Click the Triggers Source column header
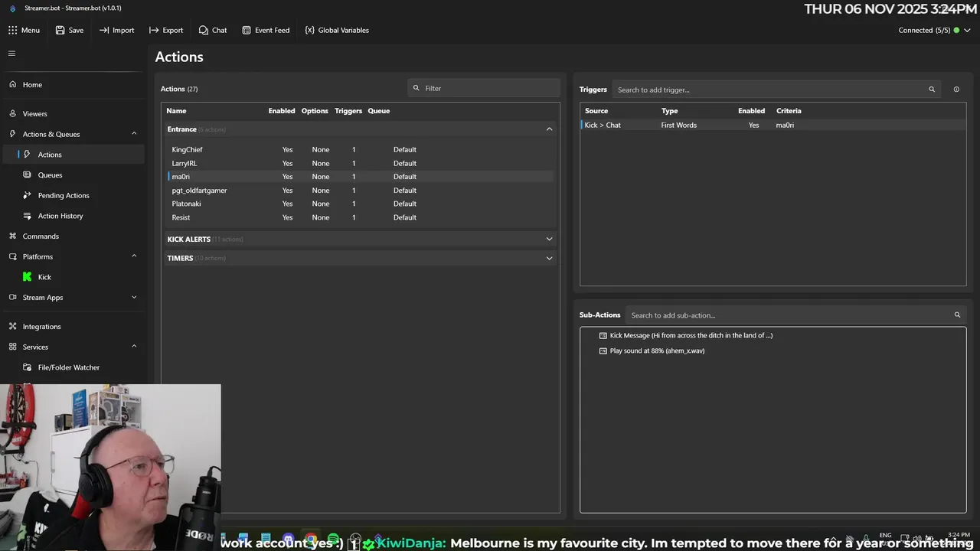980x551 pixels. click(596, 111)
